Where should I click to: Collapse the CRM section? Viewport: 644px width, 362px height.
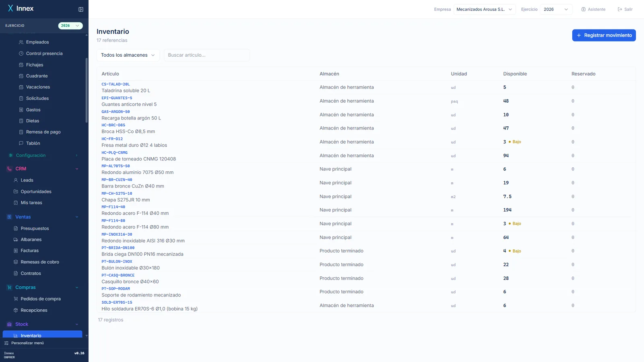click(x=77, y=169)
